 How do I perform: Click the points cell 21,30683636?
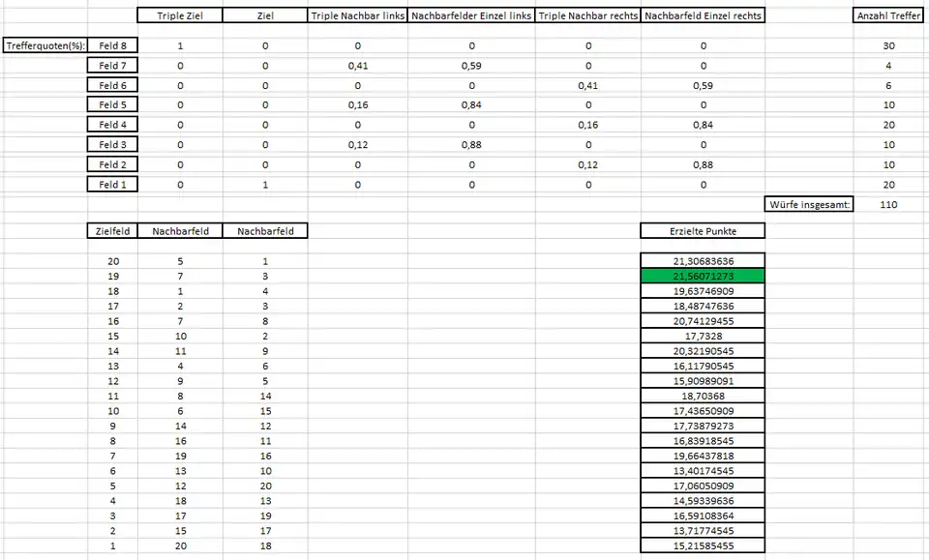pos(703,261)
